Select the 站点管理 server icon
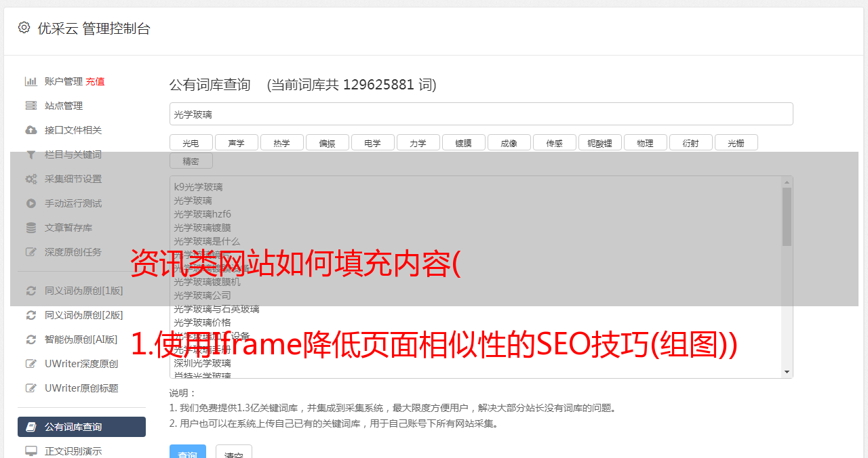This screenshot has height=458, width=868. [31, 106]
